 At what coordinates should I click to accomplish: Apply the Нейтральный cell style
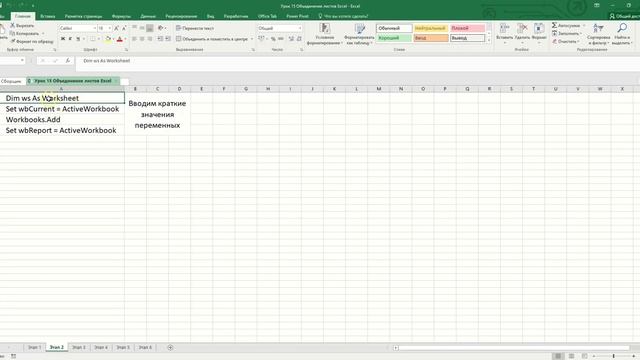tap(431, 28)
